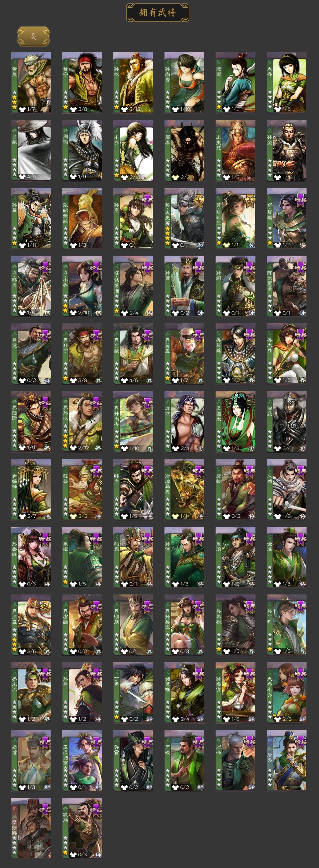Select the 唐咨 general card
This screenshot has width=319, height=868.
[287, 760]
